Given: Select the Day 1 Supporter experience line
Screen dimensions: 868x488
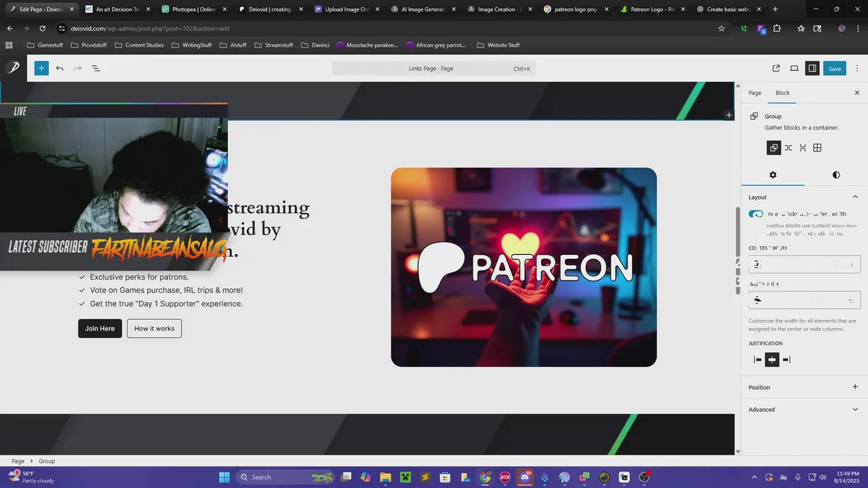Looking at the screenshot, I should (x=166, y=304).
